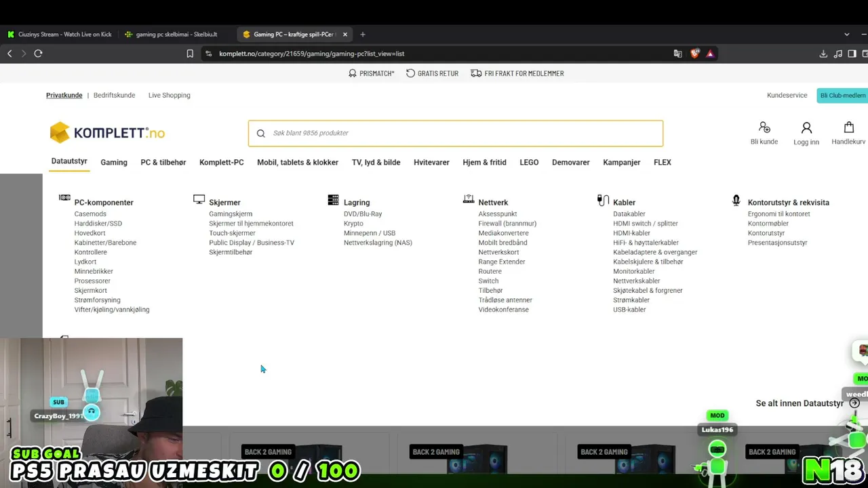Open HDMI-kabler subcategory
Image resolution: width=868 pixels, height=488 pixels.
click(x=632, y=233)
